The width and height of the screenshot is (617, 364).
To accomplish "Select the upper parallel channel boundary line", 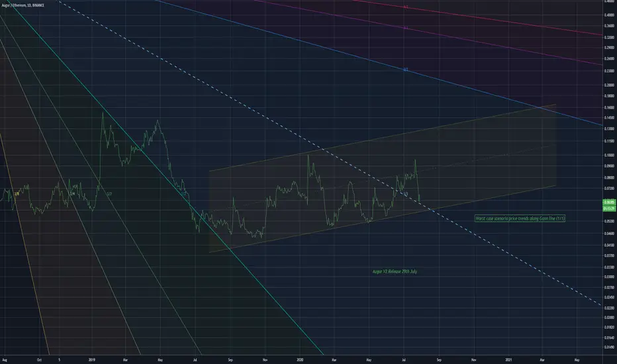I will (382, 138).
